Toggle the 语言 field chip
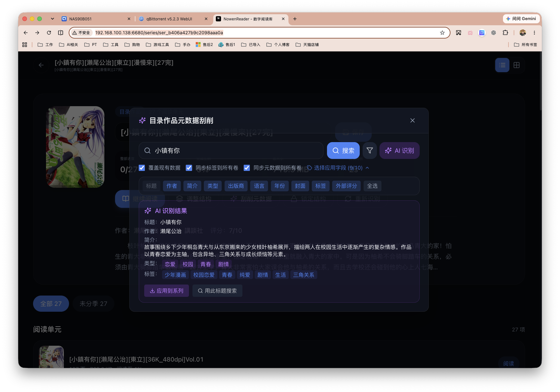 pos(259,186)
